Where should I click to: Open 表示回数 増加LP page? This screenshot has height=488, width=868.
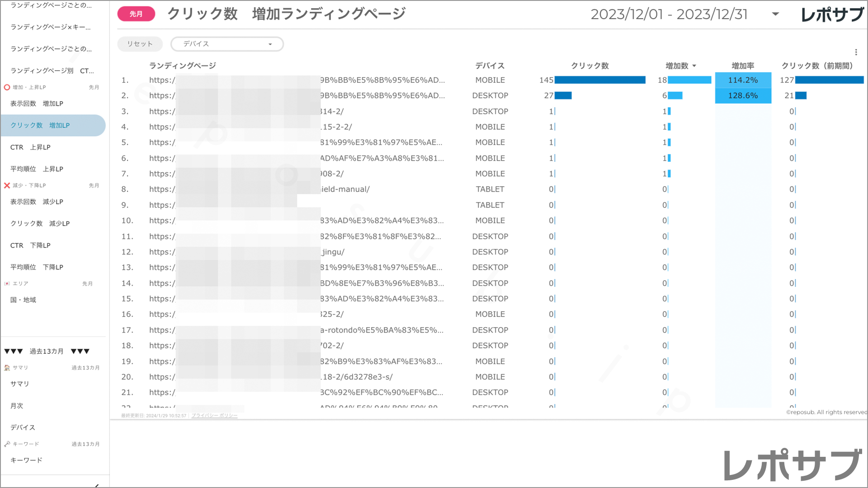(x=37, y=103)
